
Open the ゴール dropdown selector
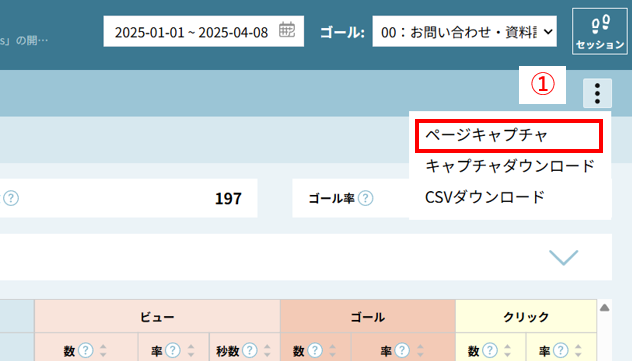pos(464,31)
